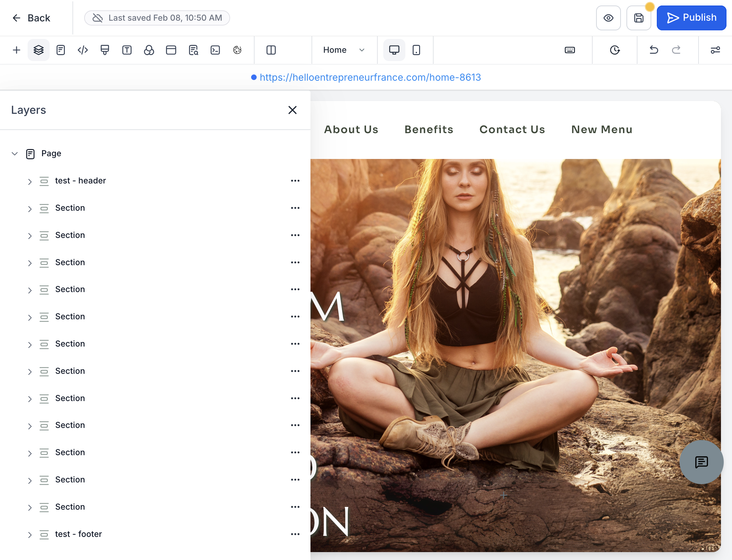Viewport: 732px width, 560px height.
Task: Open the chat widget bubble
Action: pos(701,462)
